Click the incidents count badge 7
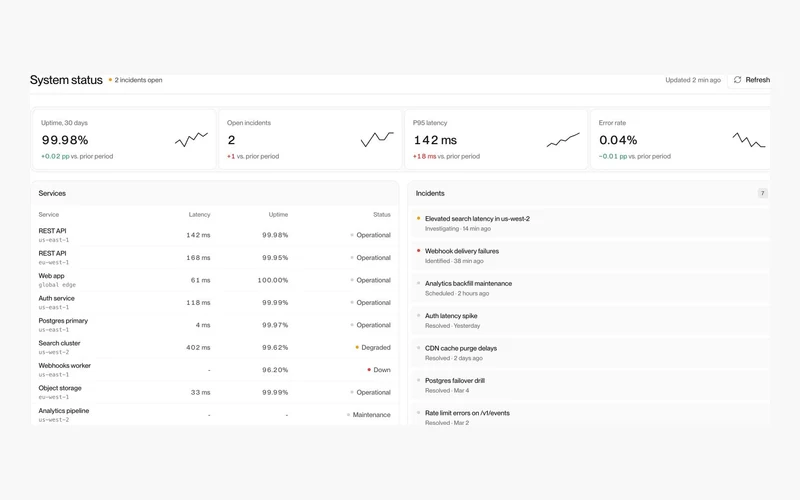 pyautogui.click(x=762, y=193)
